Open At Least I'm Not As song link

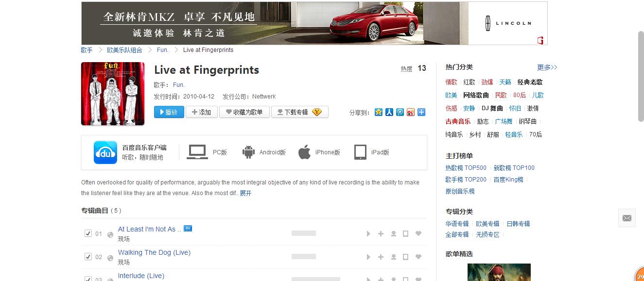[149, 229]
